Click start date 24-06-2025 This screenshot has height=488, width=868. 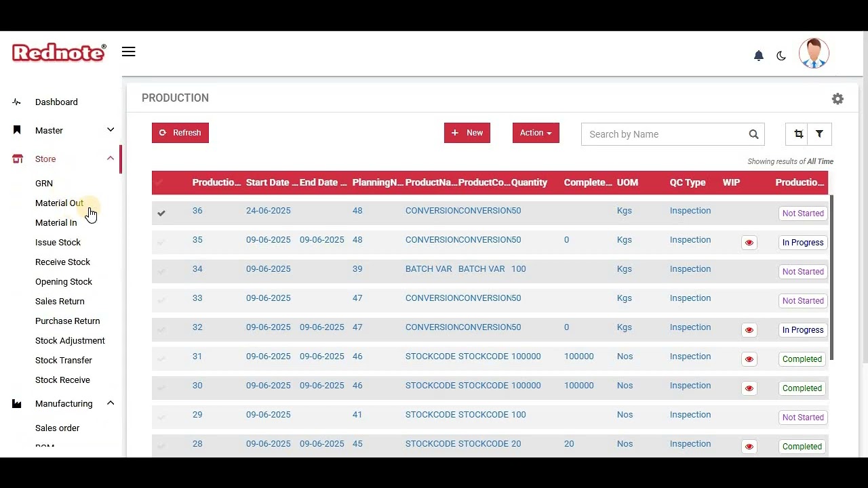[x=268, y=211]
